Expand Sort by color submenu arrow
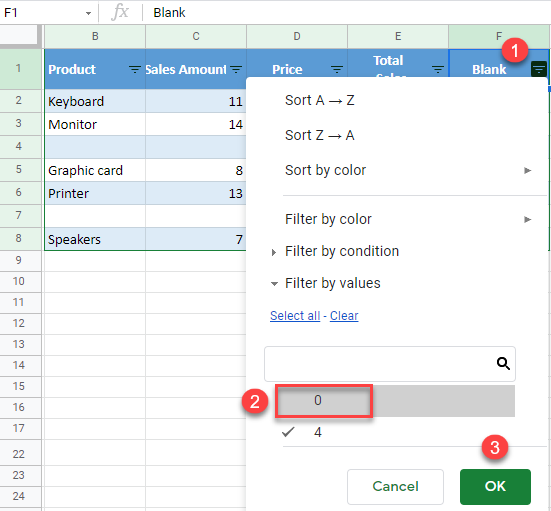Image resolution: width=551 pixels, height=511 pixels. tap(527, 170)
